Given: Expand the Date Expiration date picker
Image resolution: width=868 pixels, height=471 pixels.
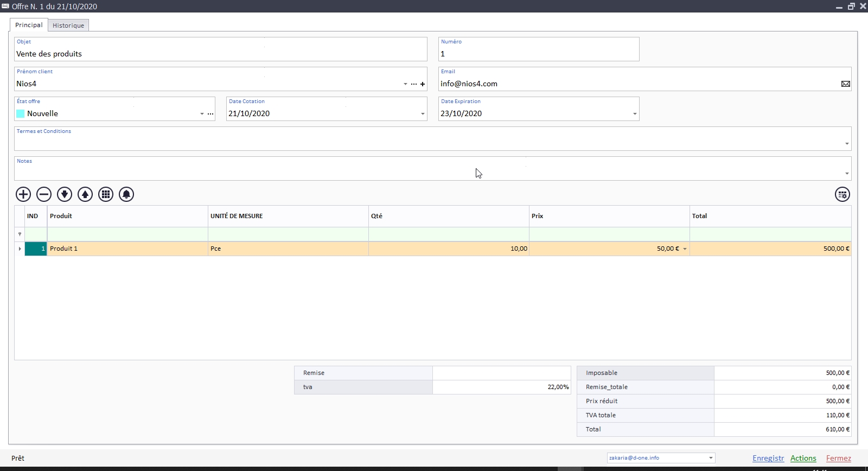Looking at the screenshot, I should pos(635,114).
